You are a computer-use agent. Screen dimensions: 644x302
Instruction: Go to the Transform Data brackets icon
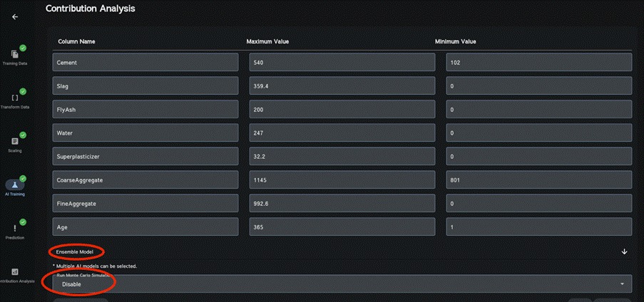click(x=15, y=98)
